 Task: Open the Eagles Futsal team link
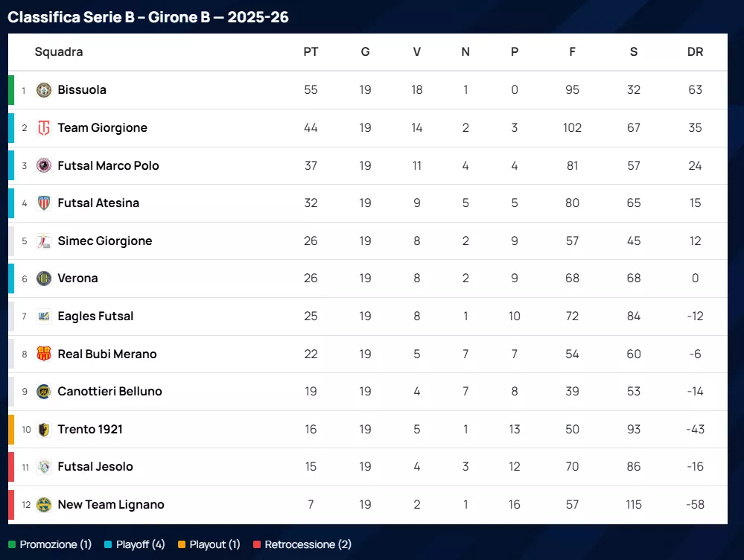[x=95, y=316]
